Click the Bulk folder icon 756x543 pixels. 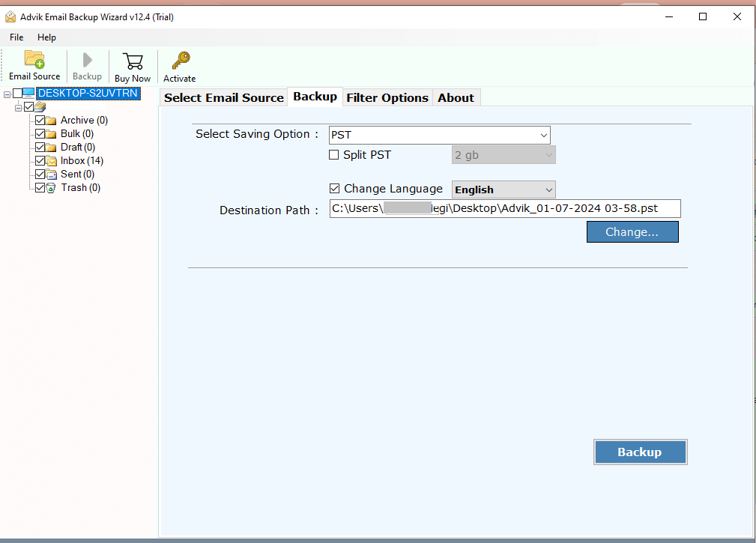(51, 134)
